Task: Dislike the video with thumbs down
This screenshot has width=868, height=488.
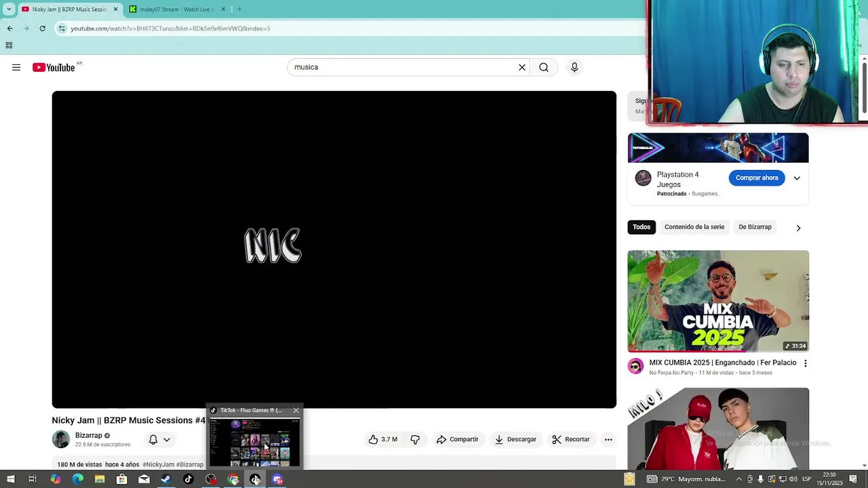Action: [x=415, y=439]
